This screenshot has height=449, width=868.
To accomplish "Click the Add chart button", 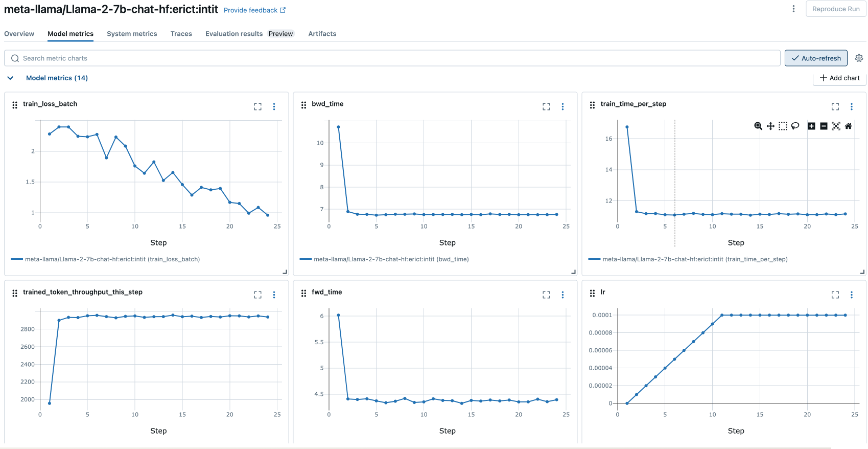I will pyautogui.click(x=839, y=78).
